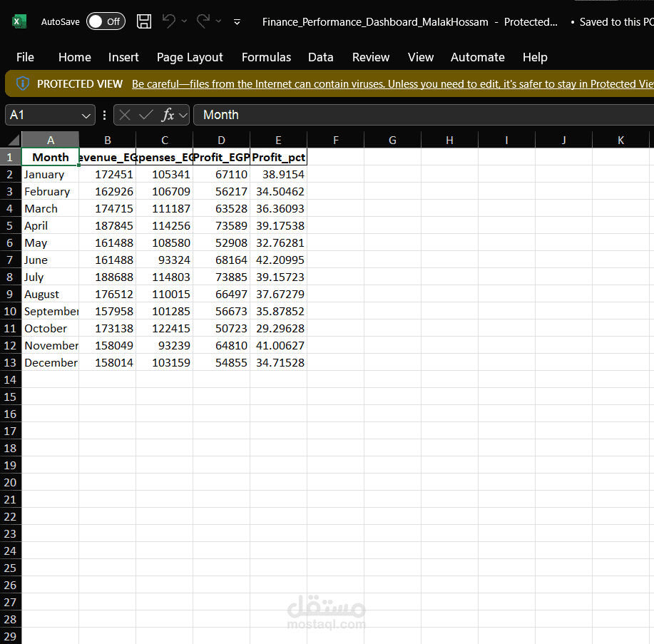
Task: Select column A header
Action: click(51, 140)
